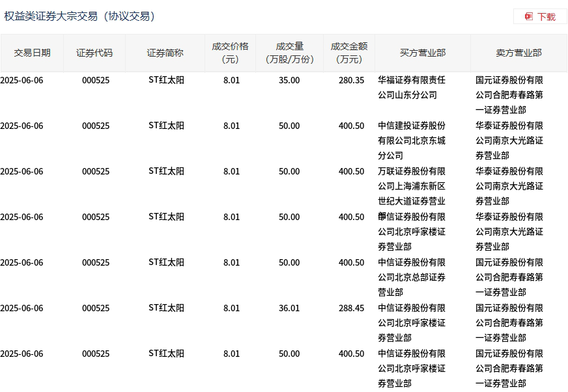Select buyer 万联证券上海浦东新区 entry
The height and width of the screenshot is (392, 568).
point(412,186)
